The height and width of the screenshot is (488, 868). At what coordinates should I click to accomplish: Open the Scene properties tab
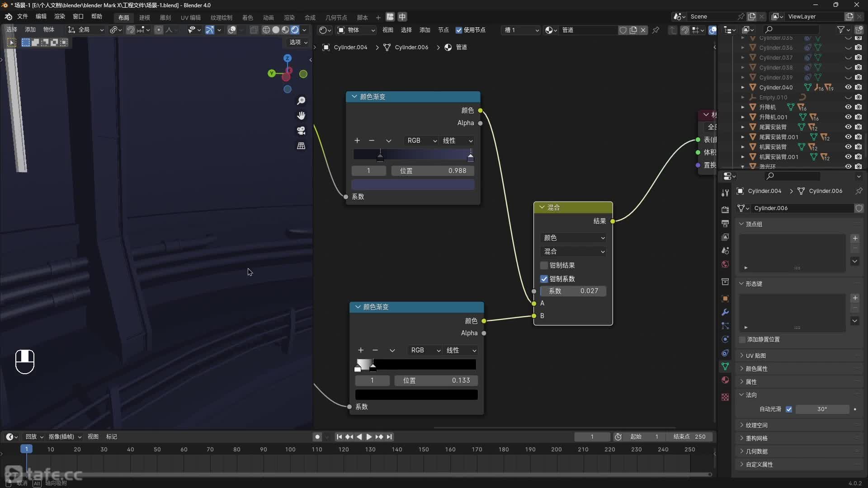725,251
